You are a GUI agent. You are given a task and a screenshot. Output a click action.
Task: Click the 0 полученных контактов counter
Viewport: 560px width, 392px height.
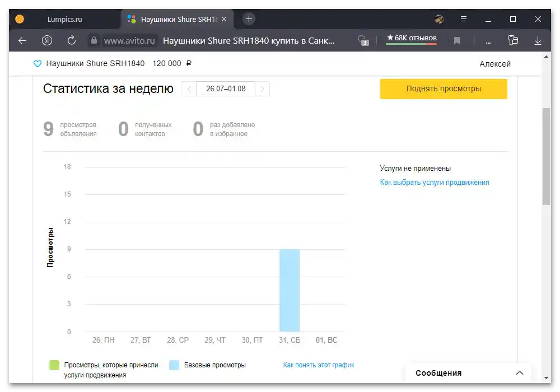pyautogui.click(x=144, y=129)
